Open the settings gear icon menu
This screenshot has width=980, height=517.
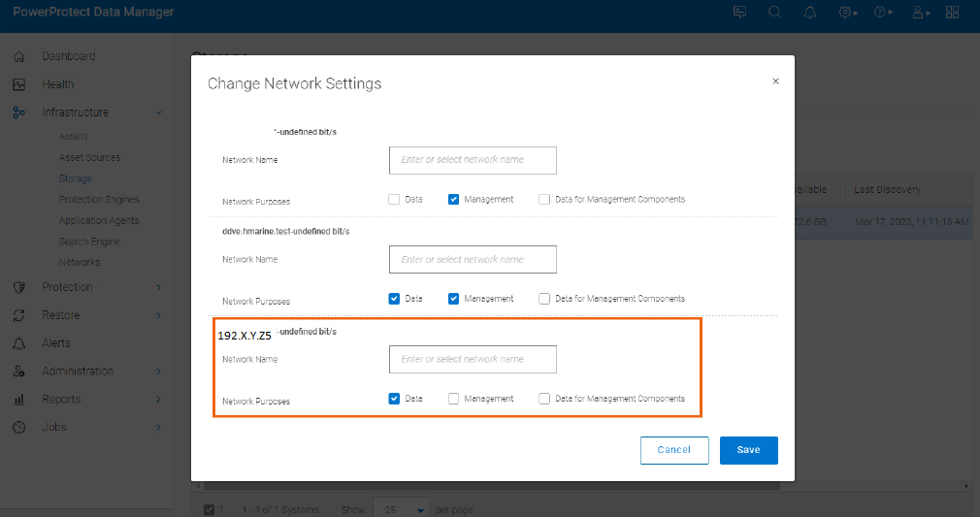pos(846,13)
